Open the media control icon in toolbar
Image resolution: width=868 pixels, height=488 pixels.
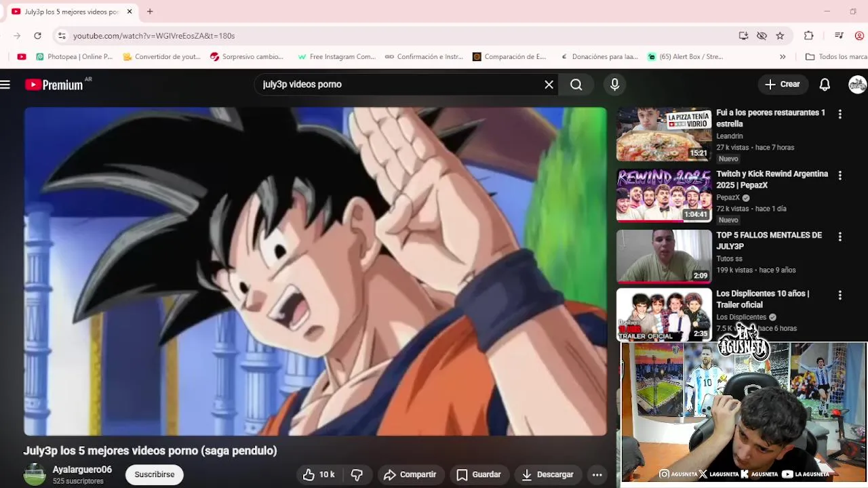pyautogui.click(x=839, y=36)
